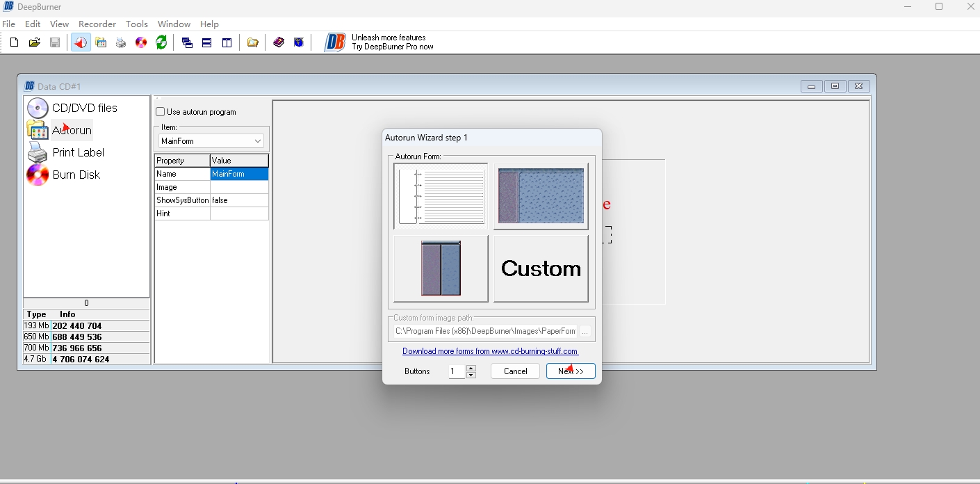Image resolution: width=980 pixels, height=484 pixels.
Task: Select the blue wide-panel autorun form thumbnail
Action: (x=541, y=196)
